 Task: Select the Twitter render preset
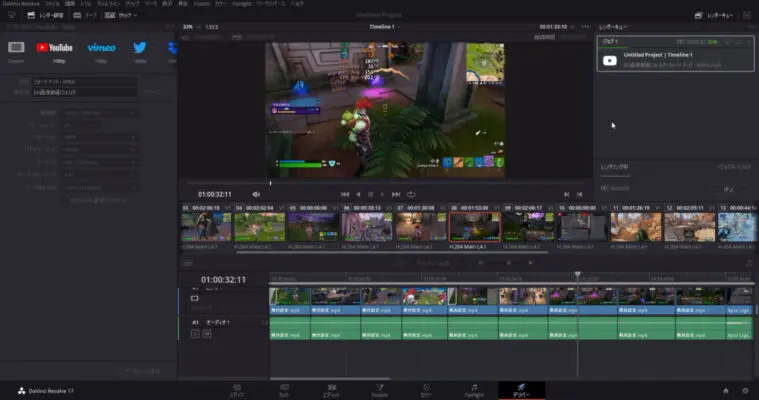[140, 47]
